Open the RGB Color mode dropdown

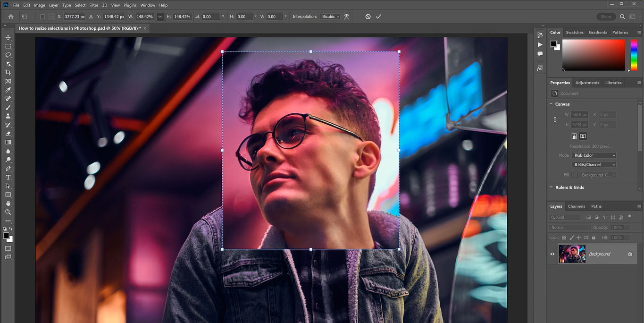coord(594,155)
